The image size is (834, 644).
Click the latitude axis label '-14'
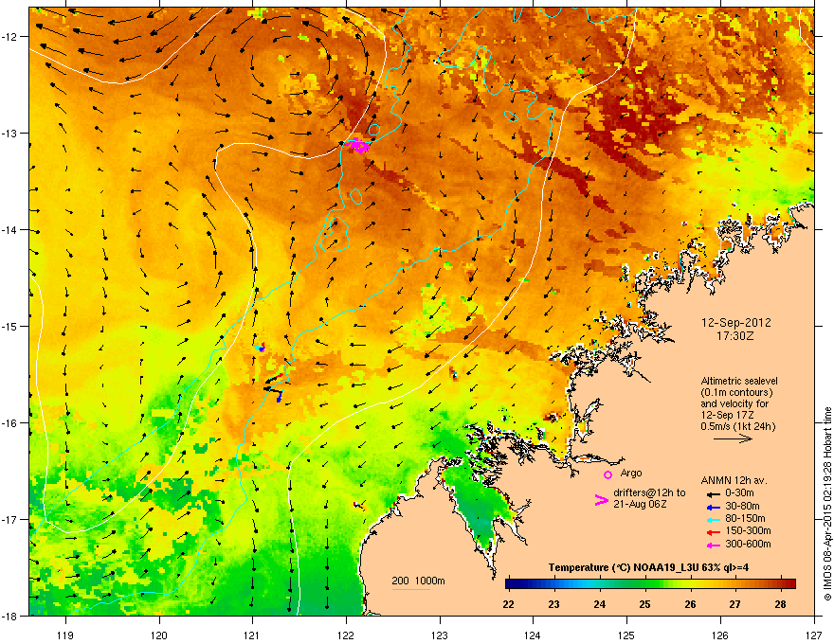click(9, 229)
